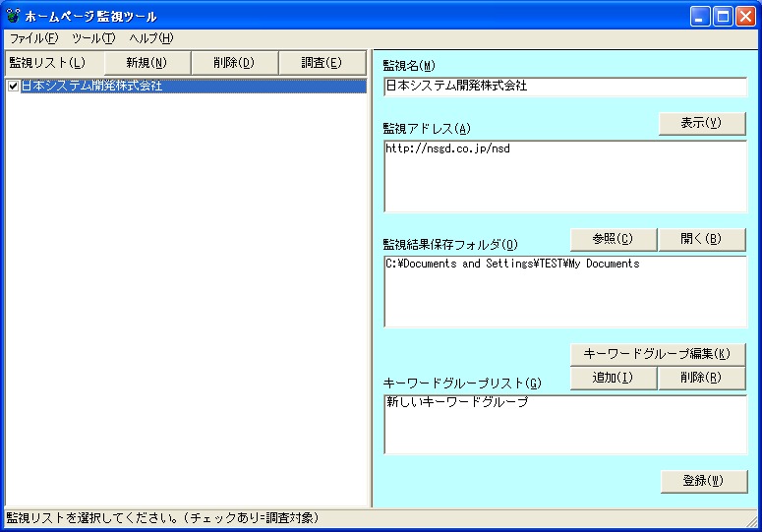The height and width of the screenshot is (532, 762).
Task: Click the status bar message text
Action: (x=163, y=518)
